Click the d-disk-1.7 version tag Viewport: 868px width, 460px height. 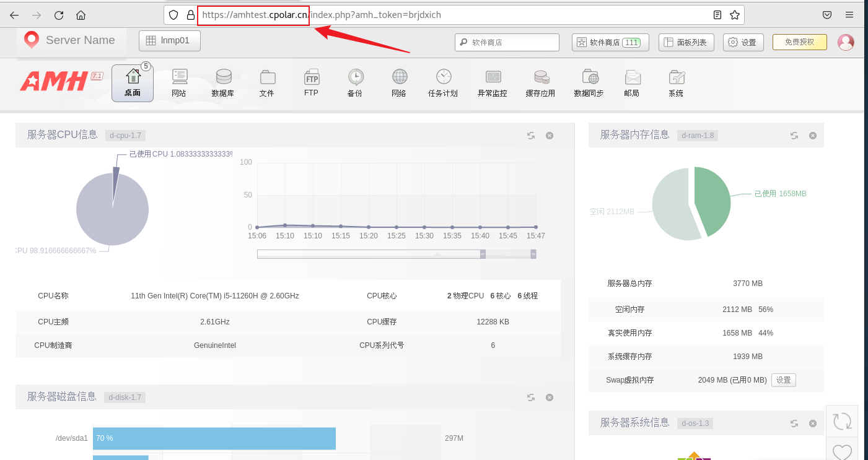click(x=125, y=397)
